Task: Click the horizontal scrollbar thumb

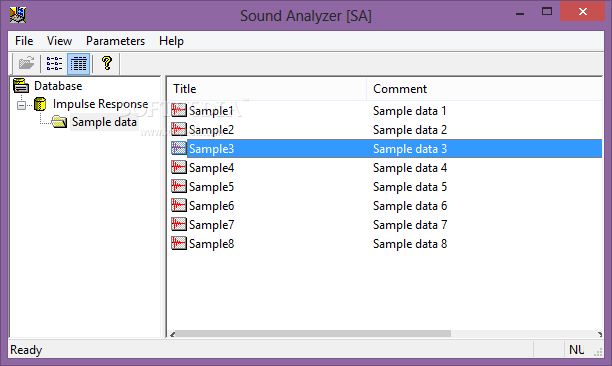Action: (x=313, y=334)
